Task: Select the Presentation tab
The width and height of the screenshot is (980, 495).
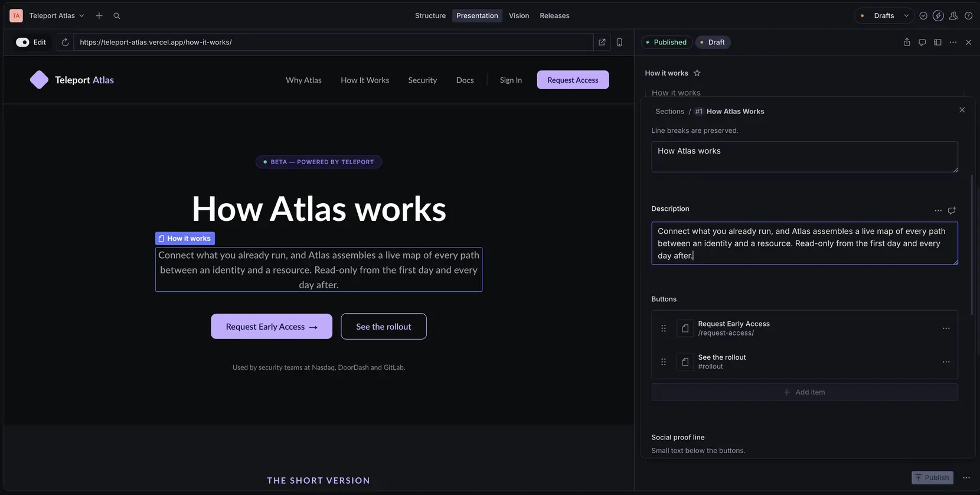Action: click(477, 16)
